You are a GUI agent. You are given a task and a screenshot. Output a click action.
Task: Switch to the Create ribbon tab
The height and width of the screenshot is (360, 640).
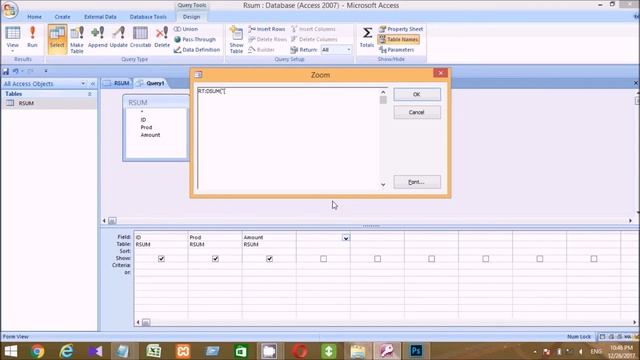point(62,17)
